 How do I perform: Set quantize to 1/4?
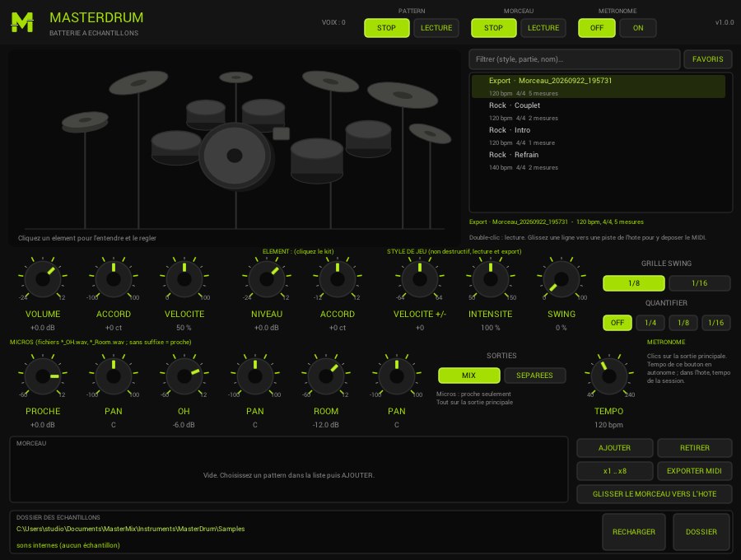650,323
